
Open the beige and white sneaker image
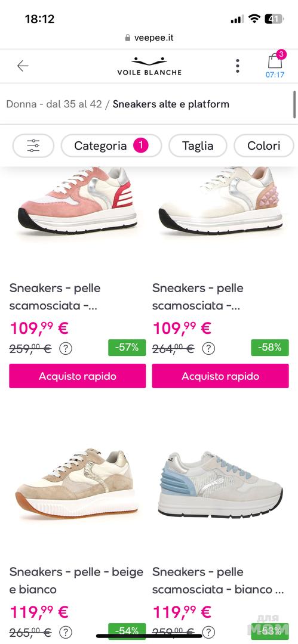[x=76, y=485]
